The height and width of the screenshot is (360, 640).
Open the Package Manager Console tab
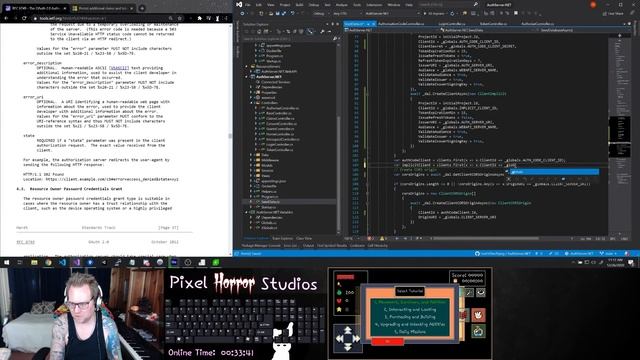[261, 246]
